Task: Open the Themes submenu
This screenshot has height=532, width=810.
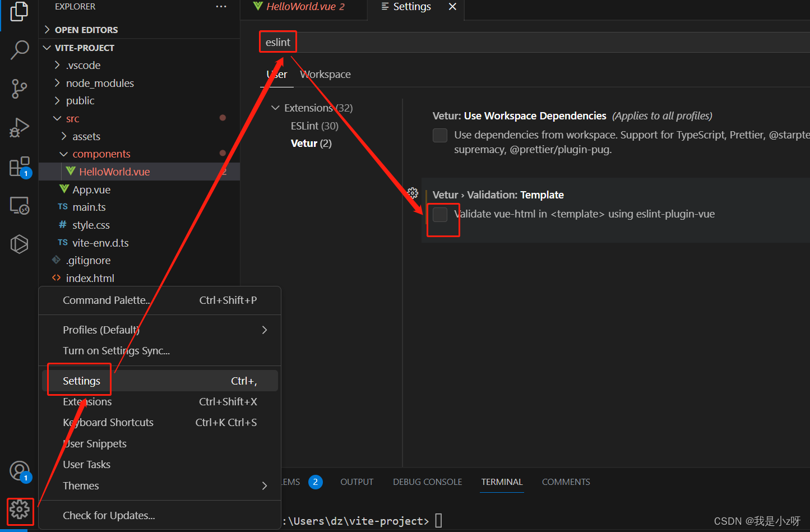Action: 160,485
